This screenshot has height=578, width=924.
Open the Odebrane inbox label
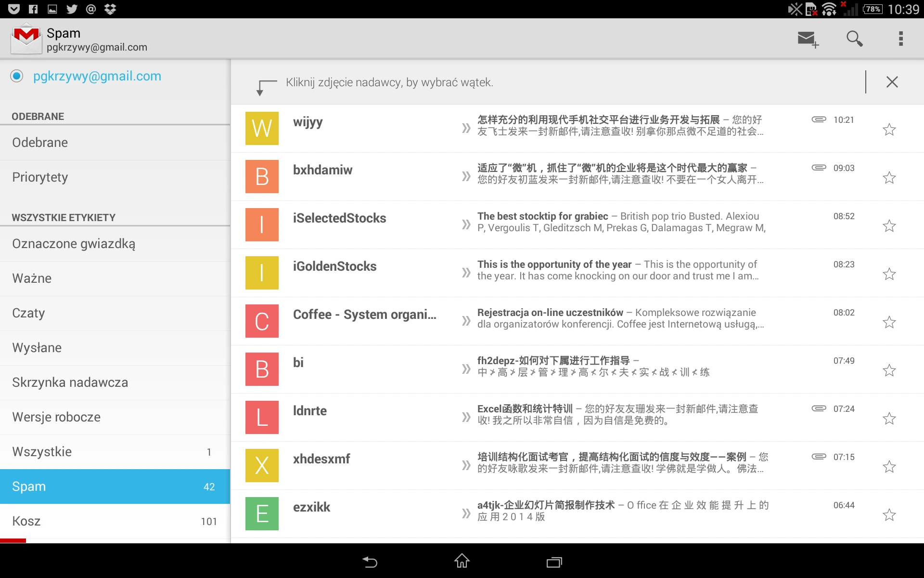[115, 143]
